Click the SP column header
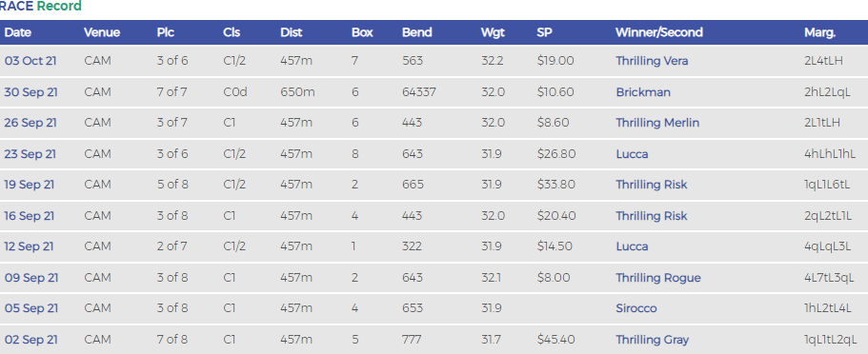This screenshot has width=868, height=354. 544,32
